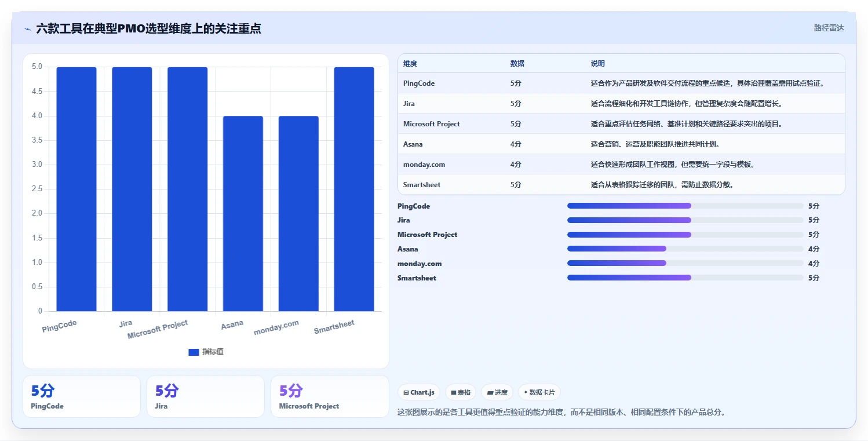Click the 表格 tag chip

click(x=461, y=392)
